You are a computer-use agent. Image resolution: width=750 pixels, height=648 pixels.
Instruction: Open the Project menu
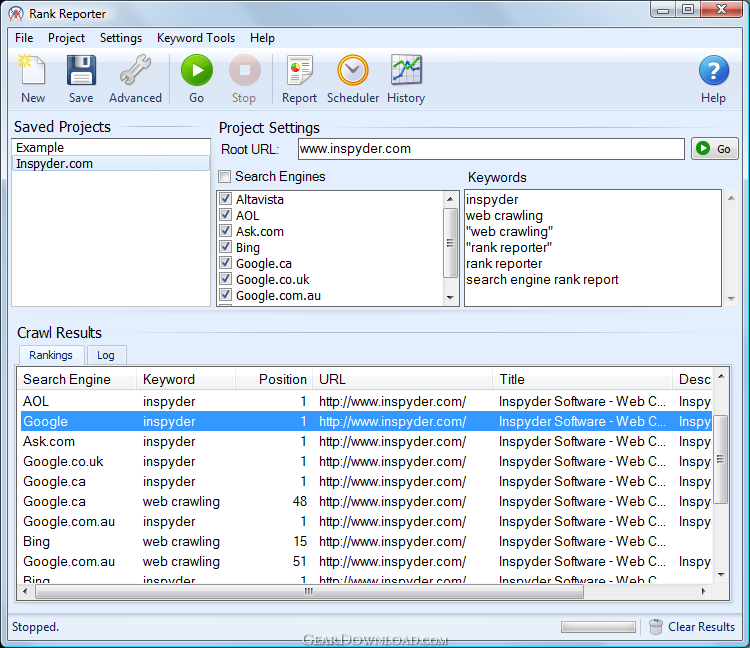(x=66, y=38)
